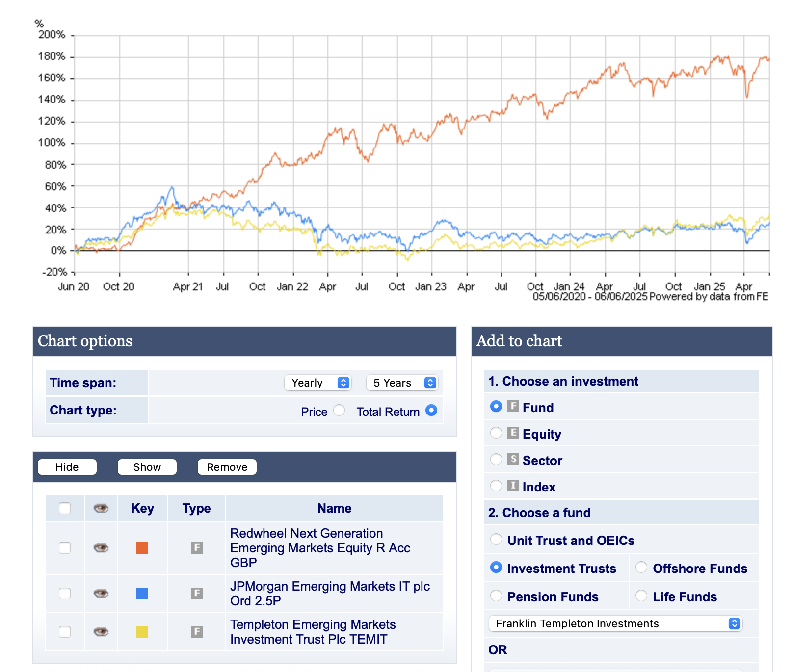Click the F type icon in Templeton row

click(x=197, y=632)
